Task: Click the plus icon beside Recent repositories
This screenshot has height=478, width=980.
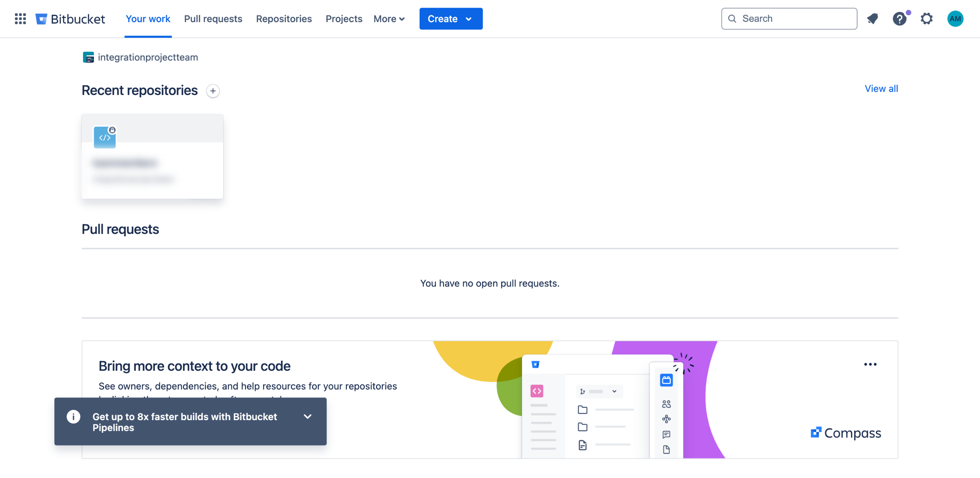Action: [213, 91]
